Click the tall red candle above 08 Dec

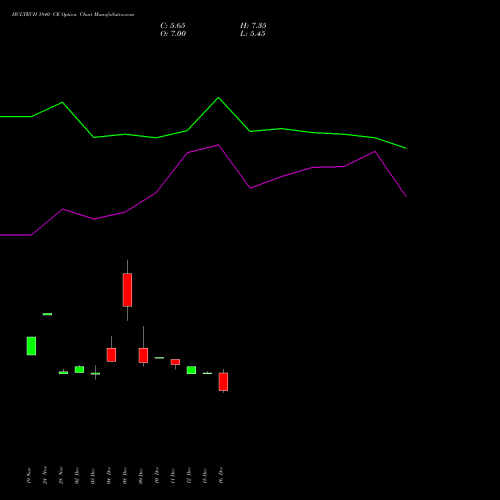pos(127,290)
